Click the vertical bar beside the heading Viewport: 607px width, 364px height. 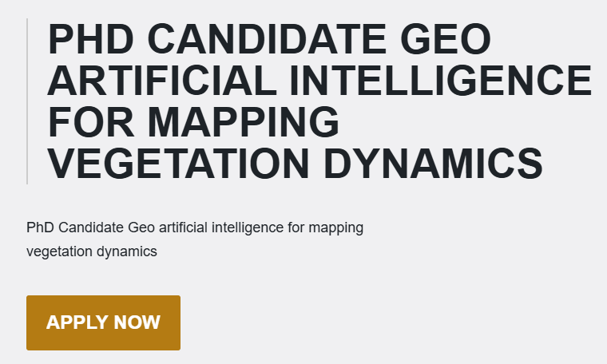(27, 101)
